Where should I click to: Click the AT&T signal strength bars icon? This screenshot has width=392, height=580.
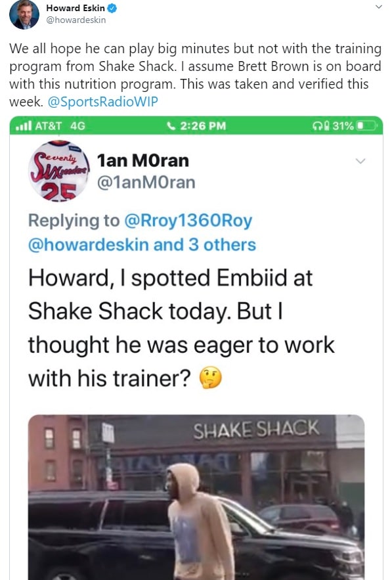pos(24,125)
